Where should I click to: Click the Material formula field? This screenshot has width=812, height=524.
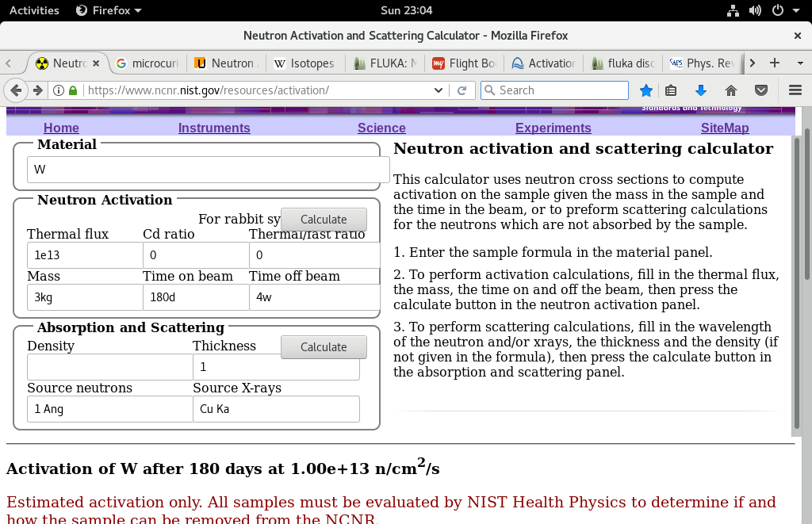point(209,170)
